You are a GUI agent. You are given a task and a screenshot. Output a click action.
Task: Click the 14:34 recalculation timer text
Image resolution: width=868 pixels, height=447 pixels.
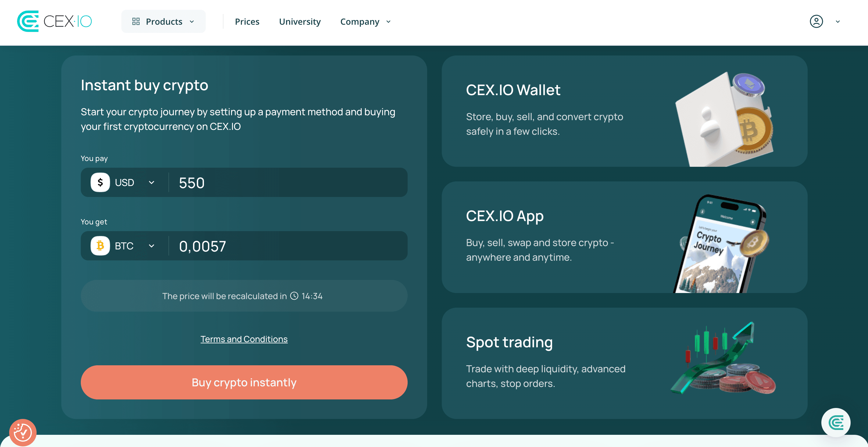(x=312, y=296)
